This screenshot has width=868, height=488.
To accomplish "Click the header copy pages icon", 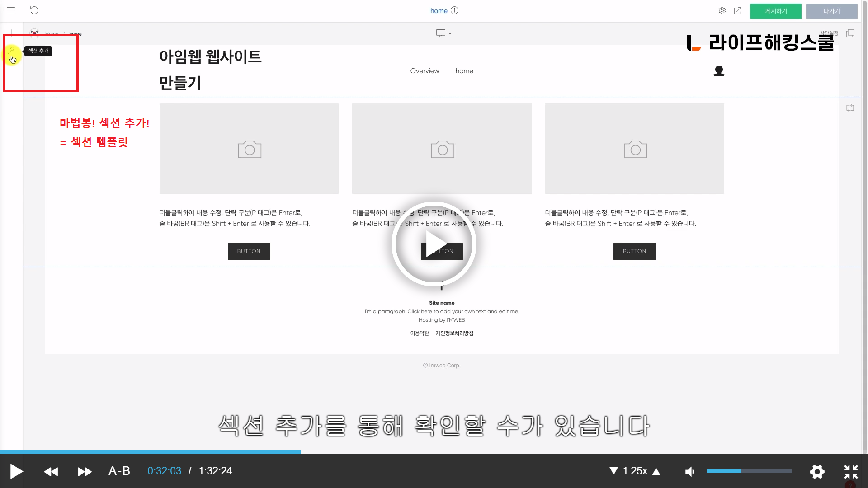I will click(850, 33).
